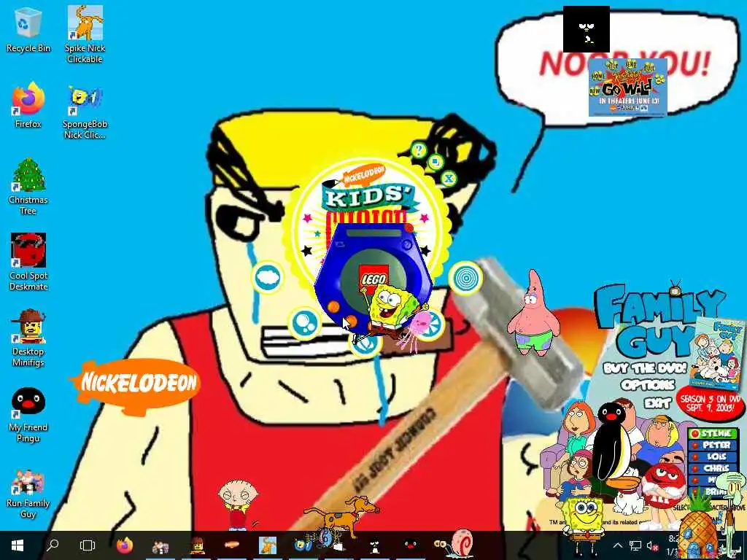Switch to the Nickelodeon blimp taskbar app
The image size is (747, 560).
click(232, 545)
